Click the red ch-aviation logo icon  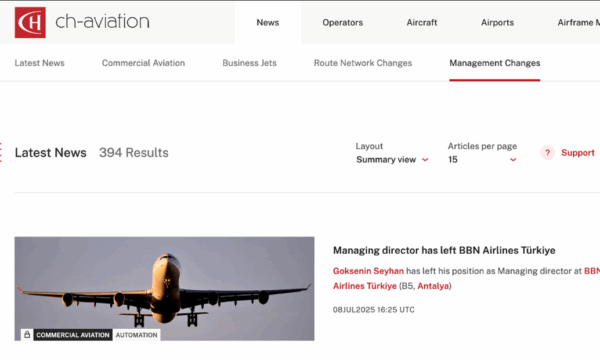coord(30,23)
